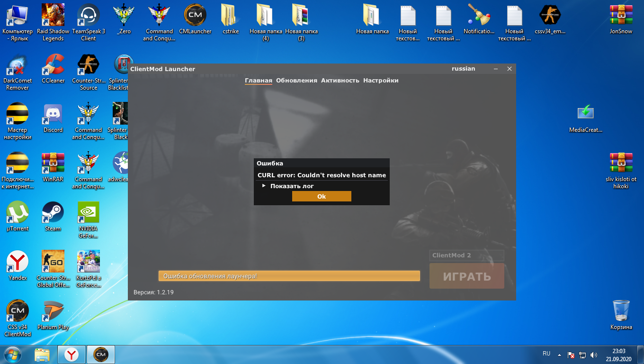Select the CCleaner shortcut
The image size is (644, 364).
pyautogui.click(x=53, y=69)
